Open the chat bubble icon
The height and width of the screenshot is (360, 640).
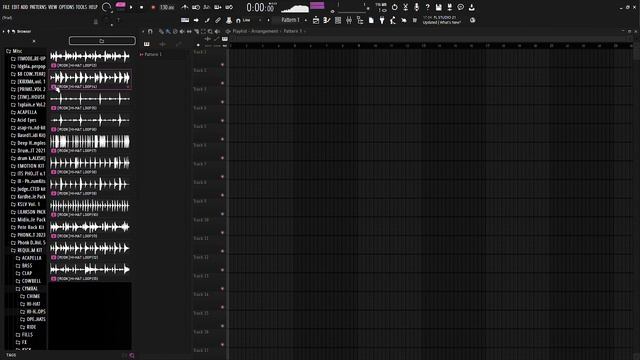point(460,7)
